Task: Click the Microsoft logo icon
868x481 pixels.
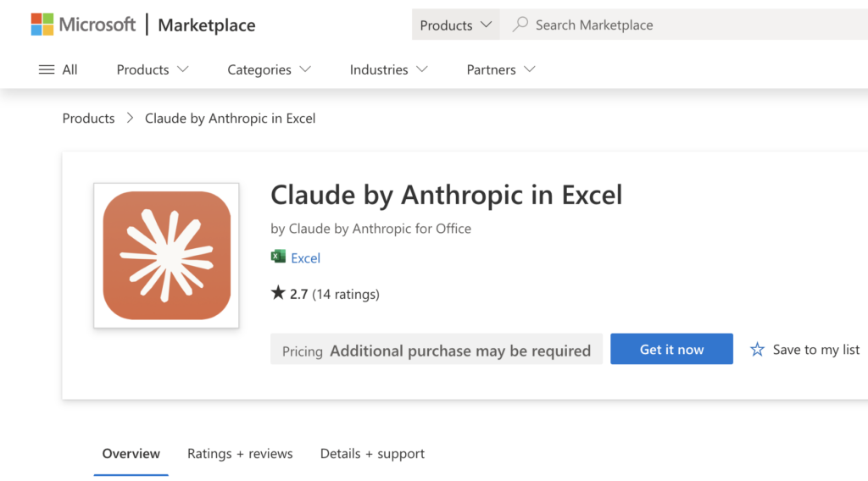Action: tap(42, 25)
